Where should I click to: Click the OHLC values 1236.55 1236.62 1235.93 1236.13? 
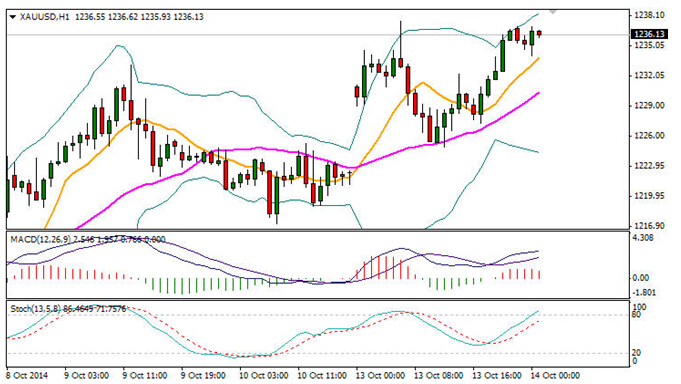tap(139, 17)
